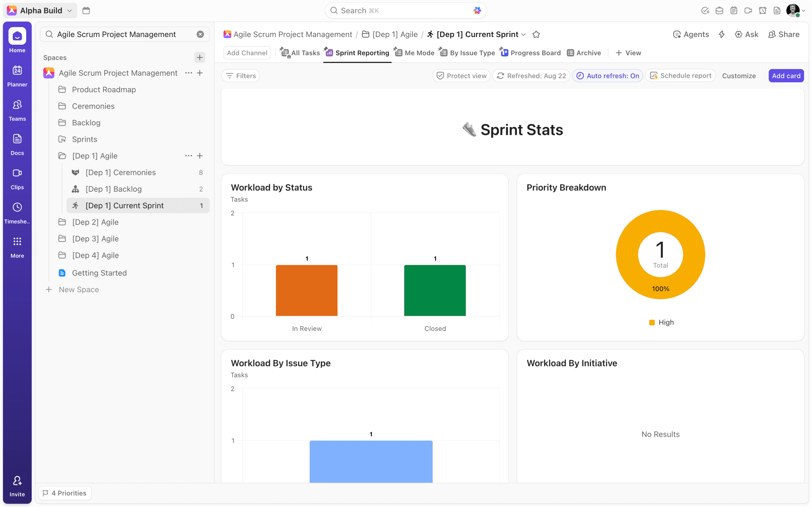
Task: Clear the sidebar search field
Action: point(200,35)
